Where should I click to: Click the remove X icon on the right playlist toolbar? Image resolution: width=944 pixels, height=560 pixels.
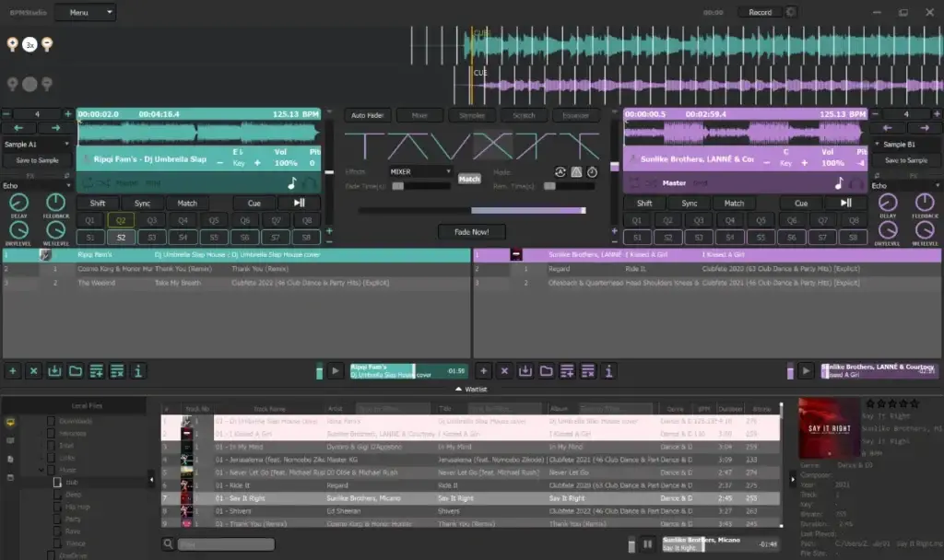pyautogui.click(x=504, y=371)
